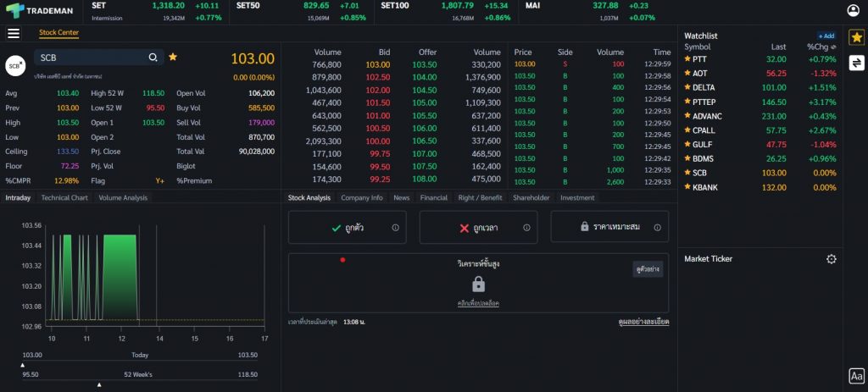Click offer price 103.50 in order book
The width and height of the screenshot is (868, 392).
click(x=425, y=64)
